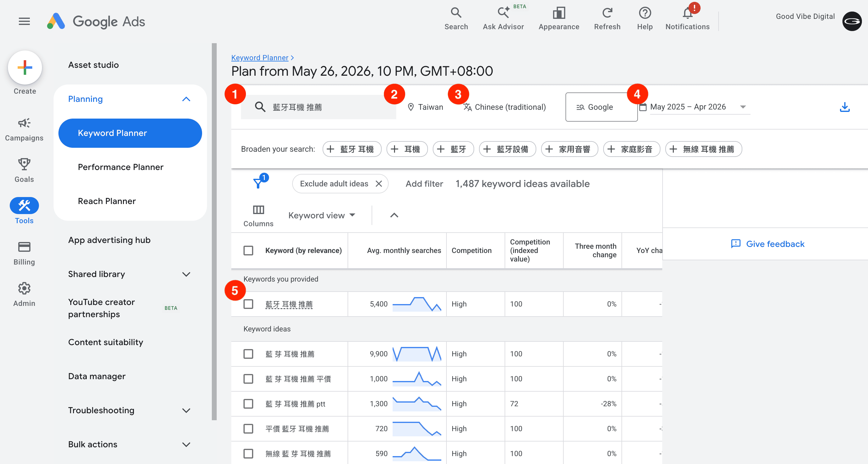This screenshot has height=464, width=868.
Task: Add 藍牙設備 chip to broaden search
Action: (x=507, y=149)
